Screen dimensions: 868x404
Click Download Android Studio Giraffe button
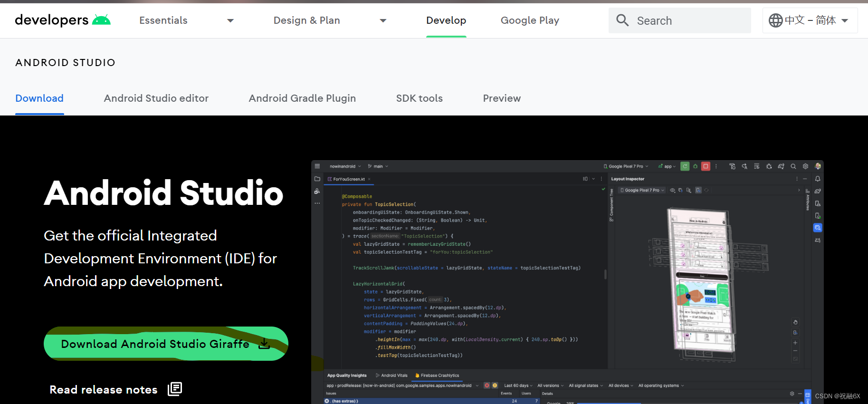(x=166, y=344)
